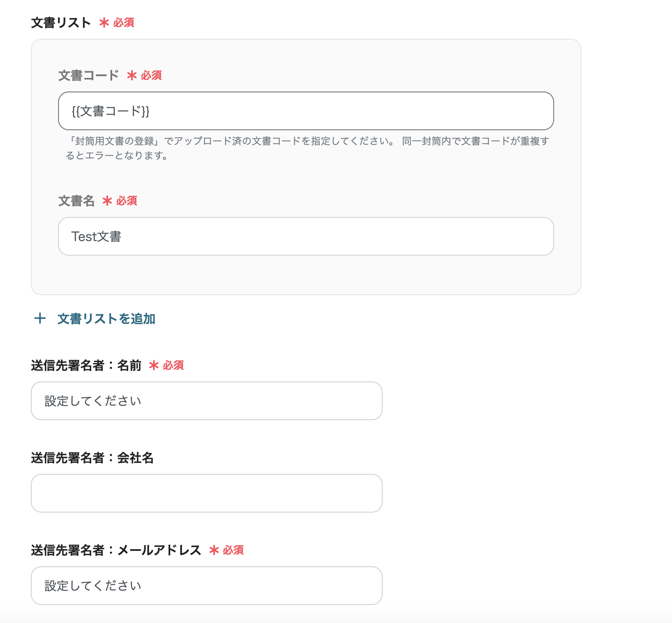Image resolution: width=672 pixels, height=623 pixels.
Task: Focus the 送信先署名者：名前 input field
Action: (206, 401)
